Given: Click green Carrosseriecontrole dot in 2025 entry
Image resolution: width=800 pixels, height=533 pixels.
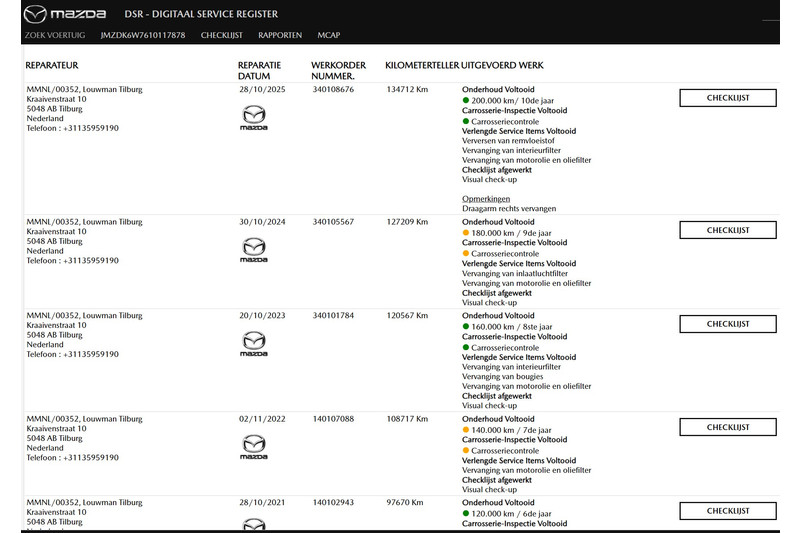Looking at the screenshot, I should coord(465,121).
